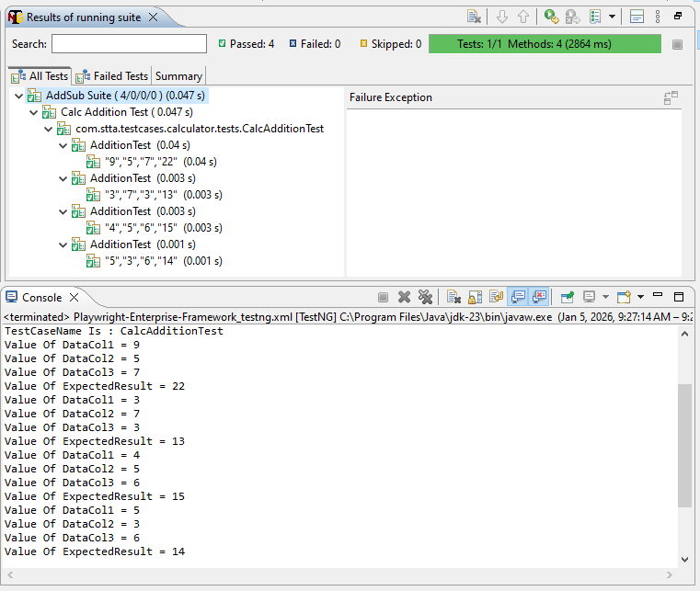The width and height of the screenshot is (700, 591).
Task: Collapse AdditionTest (0.003 s) above "4","5" row
Action: pyautogui.click(x=63, y=211)
